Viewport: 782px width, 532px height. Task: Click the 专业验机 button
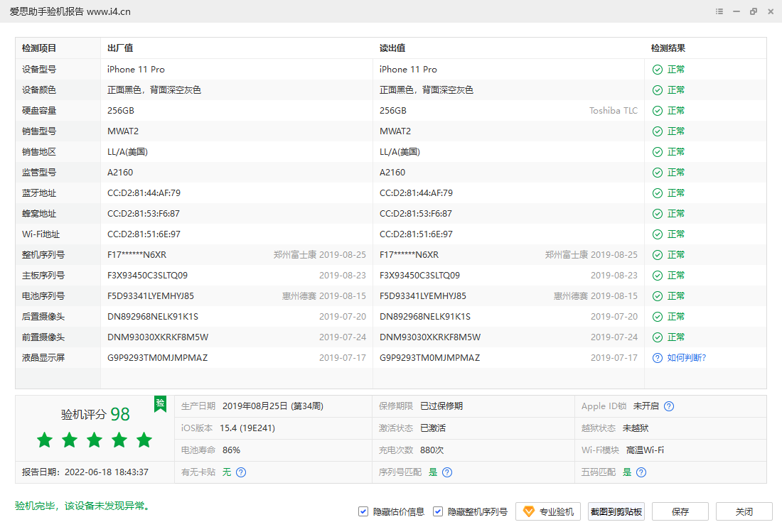(548, 511)
